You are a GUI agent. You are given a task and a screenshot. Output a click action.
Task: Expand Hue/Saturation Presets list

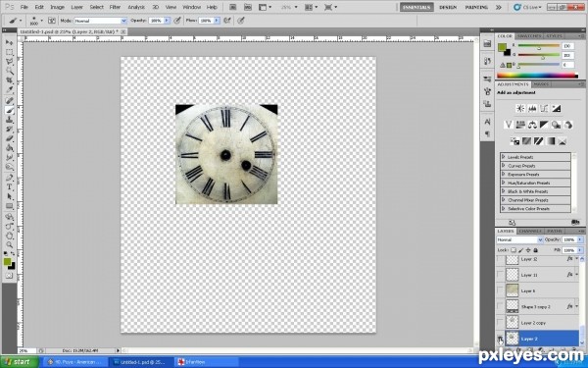(x=504, y=183)
